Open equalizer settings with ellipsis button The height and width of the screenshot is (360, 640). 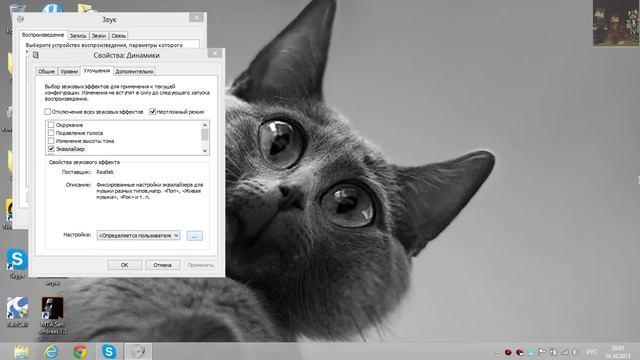tap(194, 236)
